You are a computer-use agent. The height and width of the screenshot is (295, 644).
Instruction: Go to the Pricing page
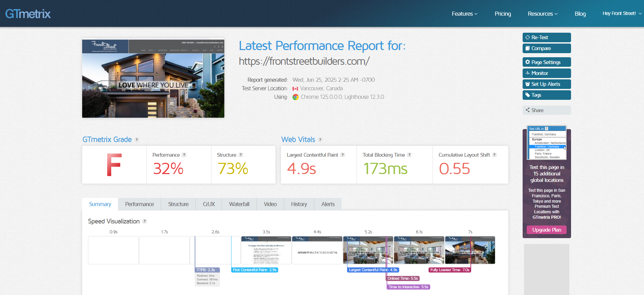[x=503, y=14]
